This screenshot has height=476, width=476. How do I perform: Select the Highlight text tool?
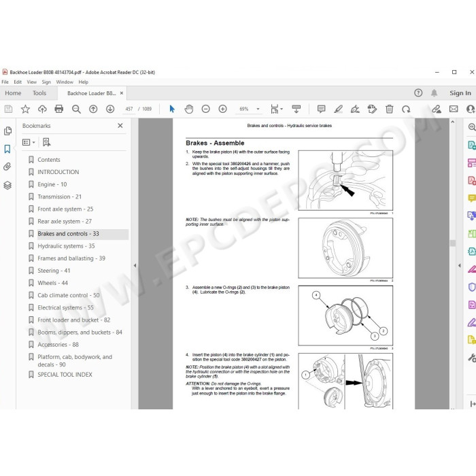[338, 109]
